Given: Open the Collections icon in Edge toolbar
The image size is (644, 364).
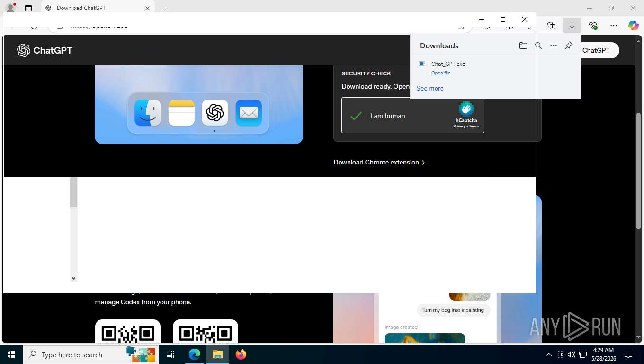Looking at the screenshot, I should [x=551, y=26].
